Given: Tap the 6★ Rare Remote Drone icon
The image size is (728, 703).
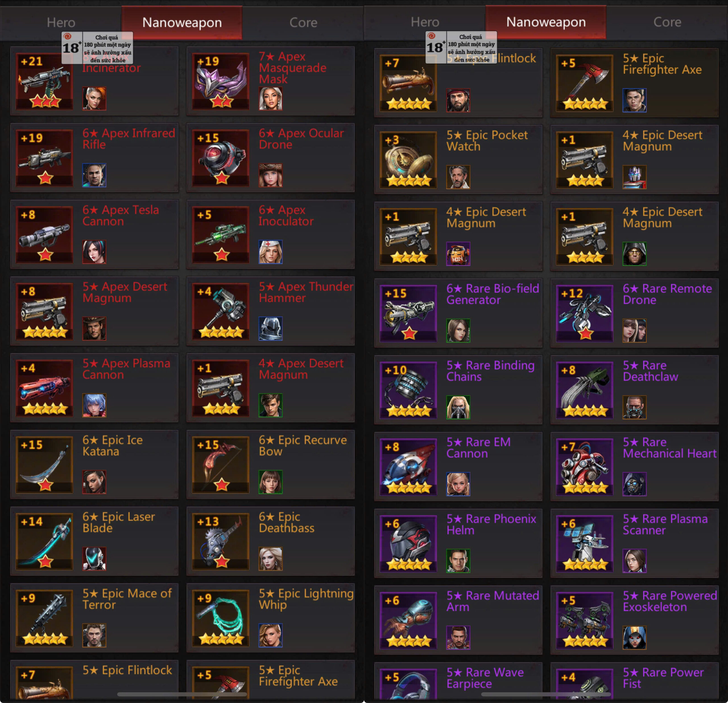Looking at the screenshot, I should (585, 313).
